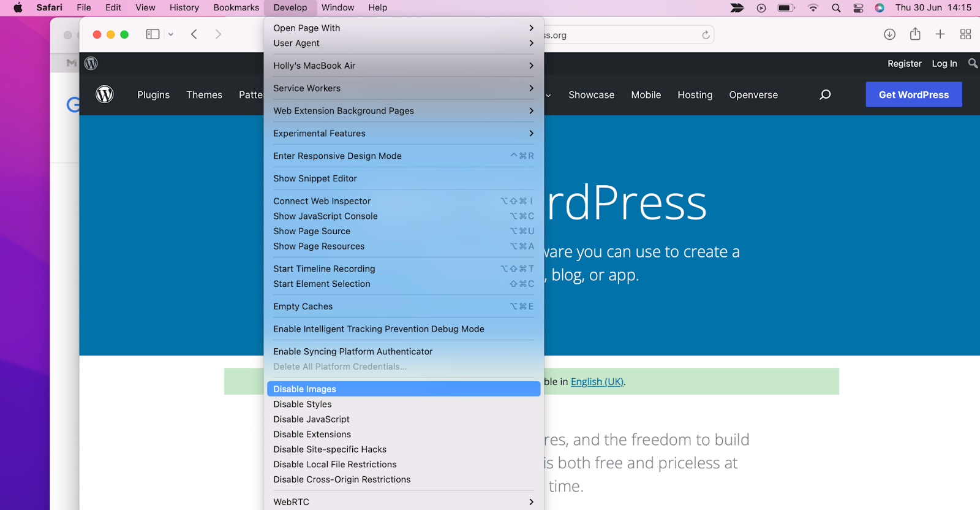The image size is (980, 510).
Task: Expand Holly's MacBook Air submenu
Action: tap(404, 66)
